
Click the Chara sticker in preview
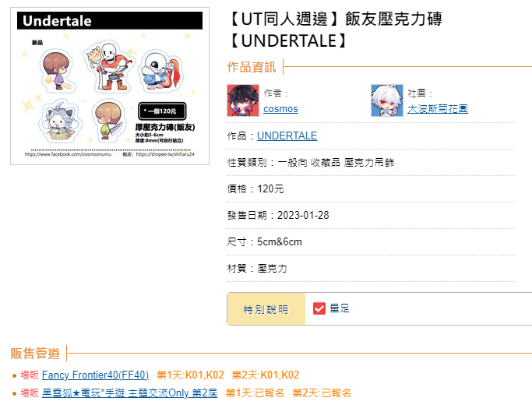point(108,121)
